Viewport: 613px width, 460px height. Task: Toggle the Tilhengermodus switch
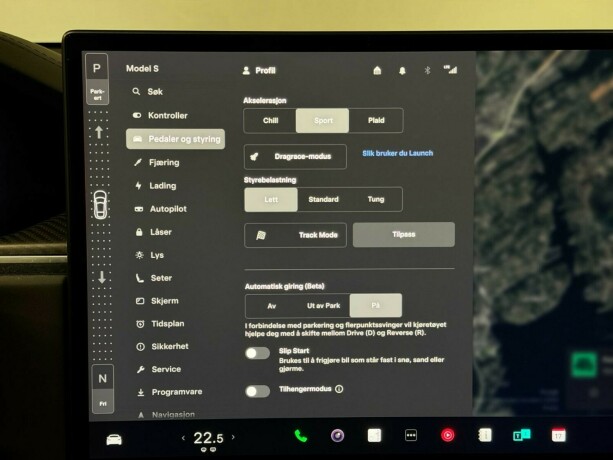(258, 391)
